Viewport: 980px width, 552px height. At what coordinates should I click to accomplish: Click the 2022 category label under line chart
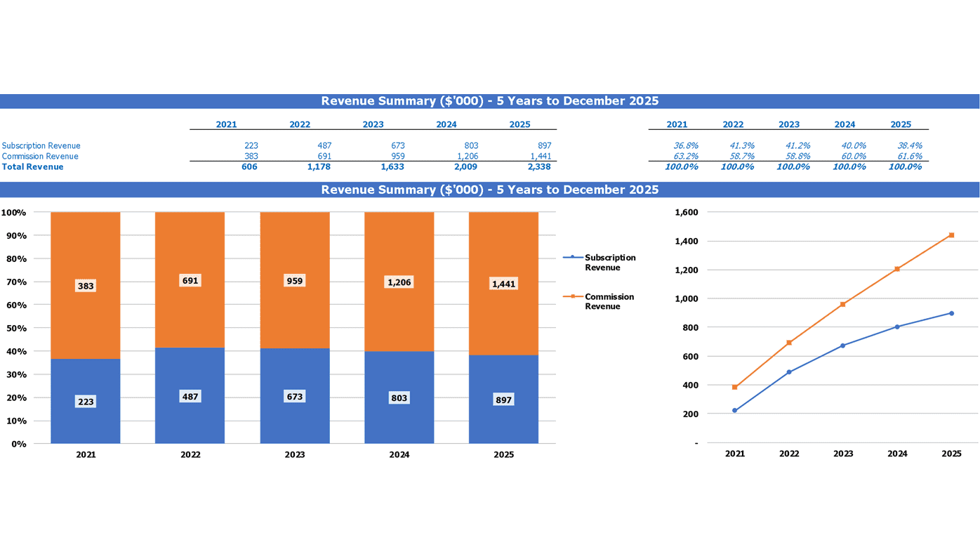click(x=789, y=454)
